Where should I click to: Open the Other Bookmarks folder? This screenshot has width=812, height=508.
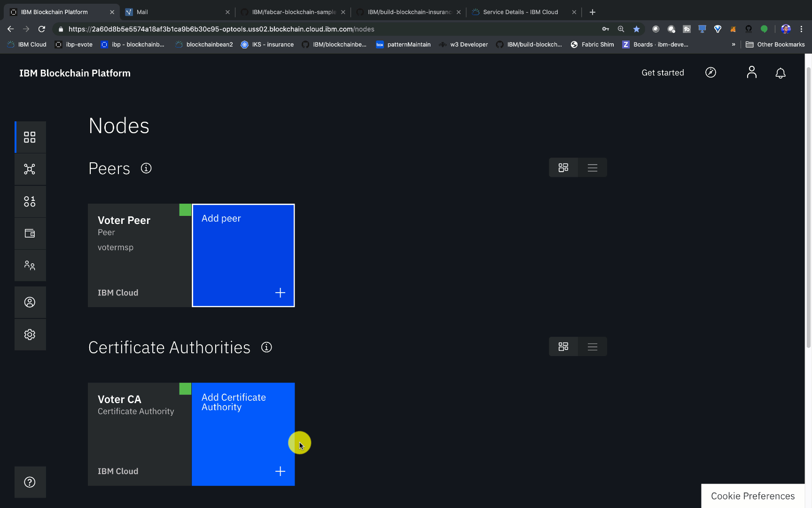775,45
